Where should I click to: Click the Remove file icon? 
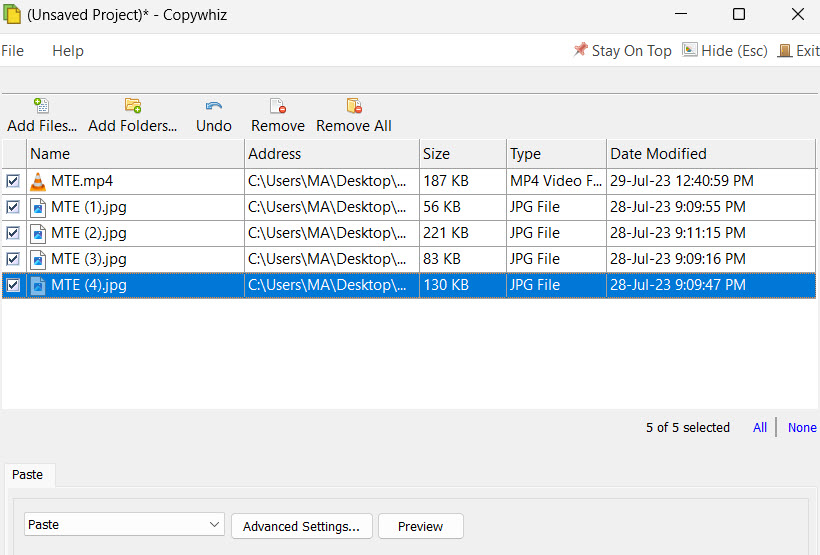[x=278, y=106]
